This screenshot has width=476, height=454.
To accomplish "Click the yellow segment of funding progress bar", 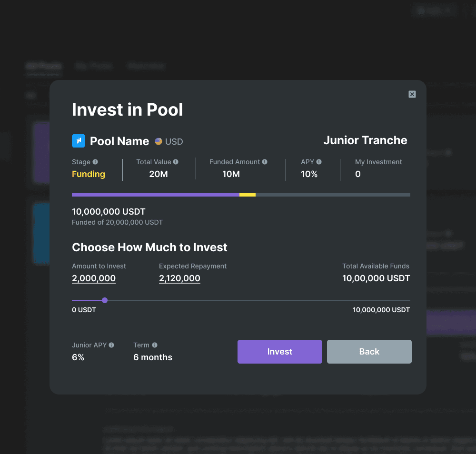I will tap(248, 195).
